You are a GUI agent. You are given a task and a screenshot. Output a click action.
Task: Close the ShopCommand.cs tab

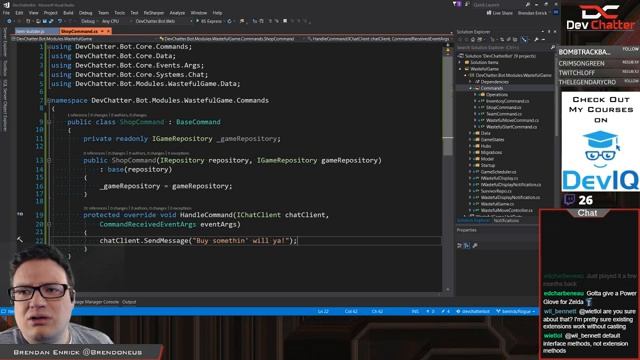(x=108, y=31)
